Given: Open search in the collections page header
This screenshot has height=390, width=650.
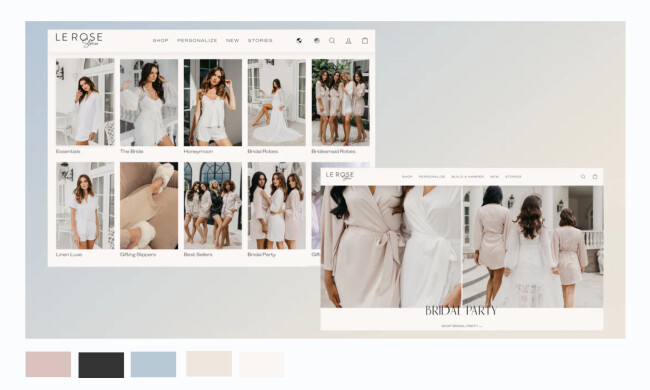Looking at the screenshot, I should 332,41.
